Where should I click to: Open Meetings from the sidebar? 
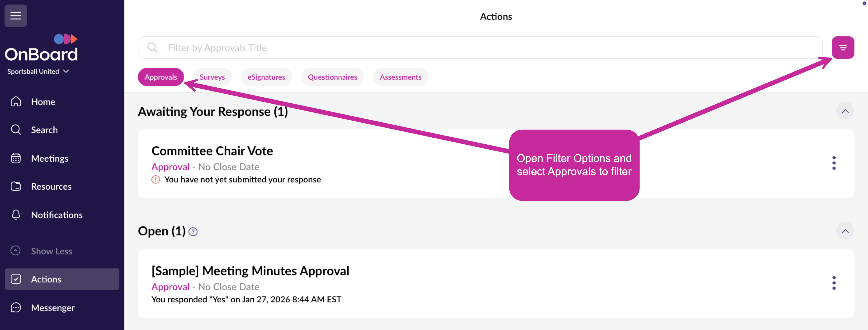[x=50, y=158]
